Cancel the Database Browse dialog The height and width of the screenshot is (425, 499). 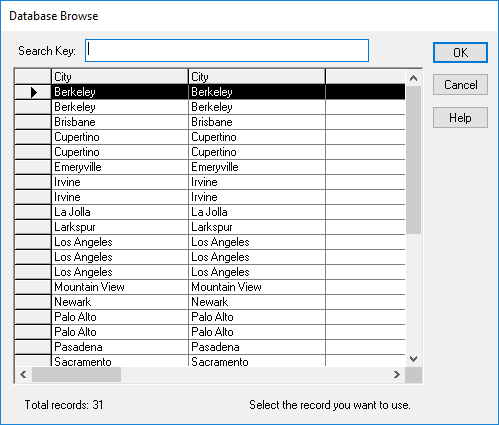460,85
